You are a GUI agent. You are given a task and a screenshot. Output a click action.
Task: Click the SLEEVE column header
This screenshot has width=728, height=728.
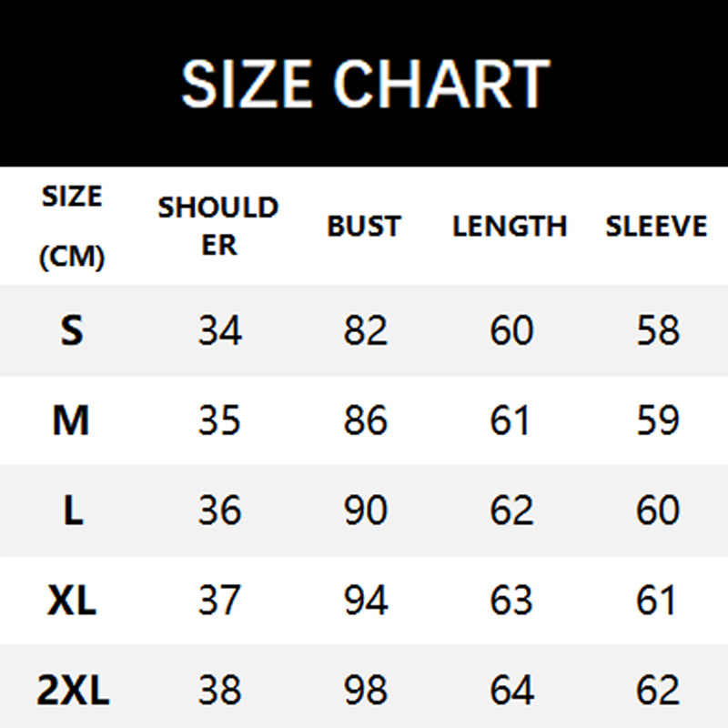656,227
